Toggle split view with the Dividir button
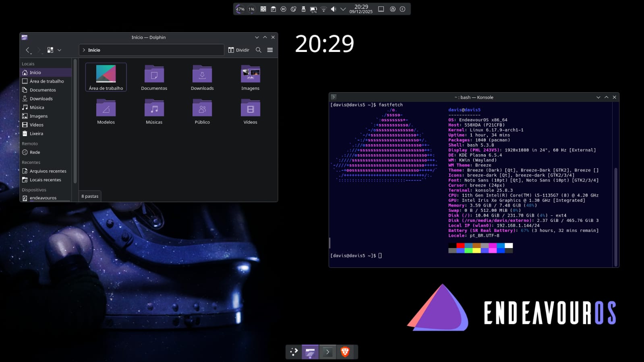Image resolution: width=644 pixels, height=362 pixels. coord(238,50)
